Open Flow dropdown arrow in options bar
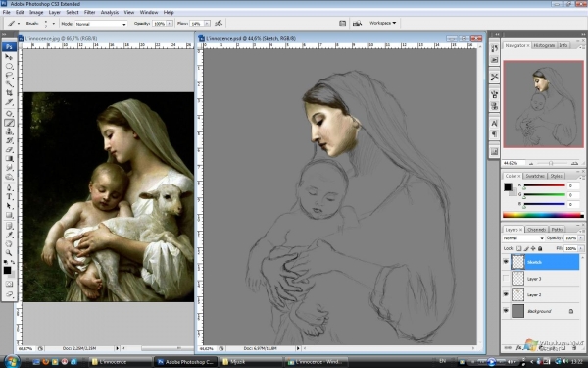The height and width of the screenshot is (368, 588). [207, 24]
